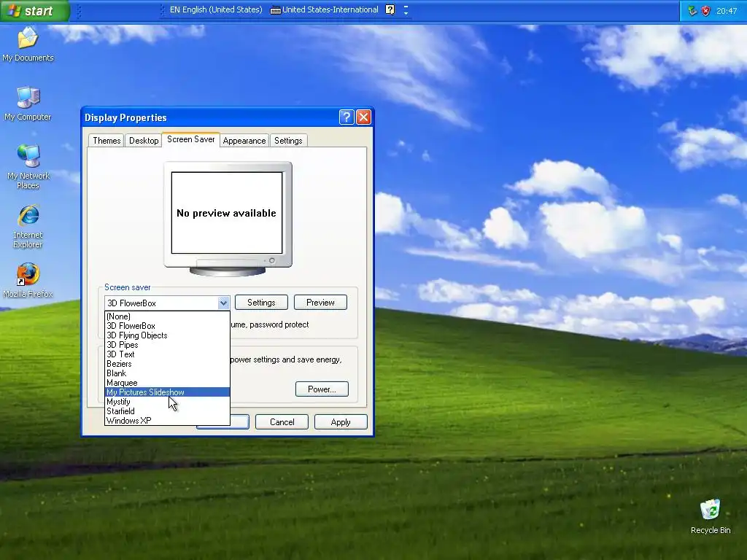Screen dimensions: 747x560
Task: Click the Preview button
Action: [x=320, y=303]
